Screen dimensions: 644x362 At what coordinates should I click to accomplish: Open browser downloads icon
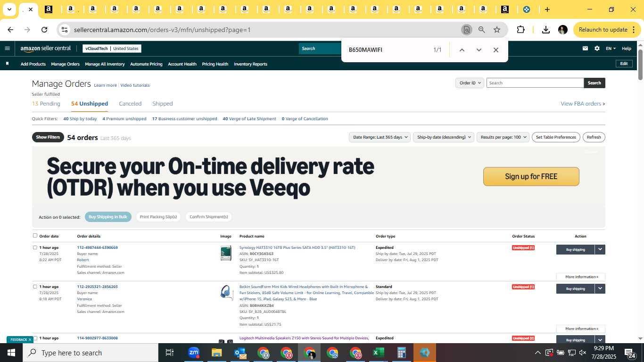click(545, 30)
